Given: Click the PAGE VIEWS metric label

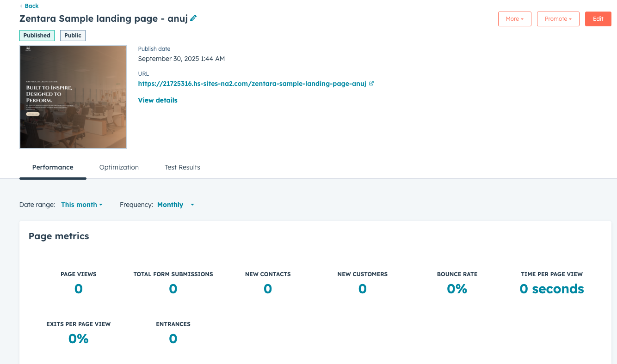Looking at the screenshot, I should tap(79, 274).
